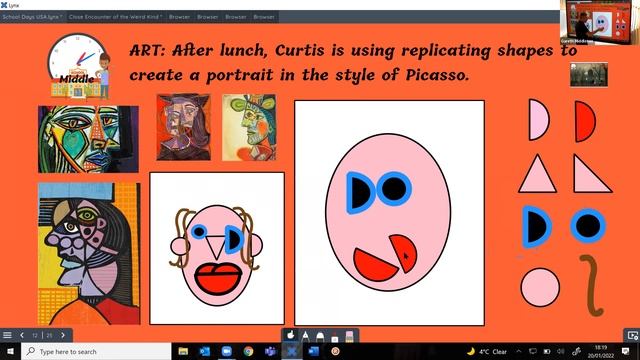640x360 pixels.
Task: Select the brown squiggle hair shape
Action: [591, 285]
